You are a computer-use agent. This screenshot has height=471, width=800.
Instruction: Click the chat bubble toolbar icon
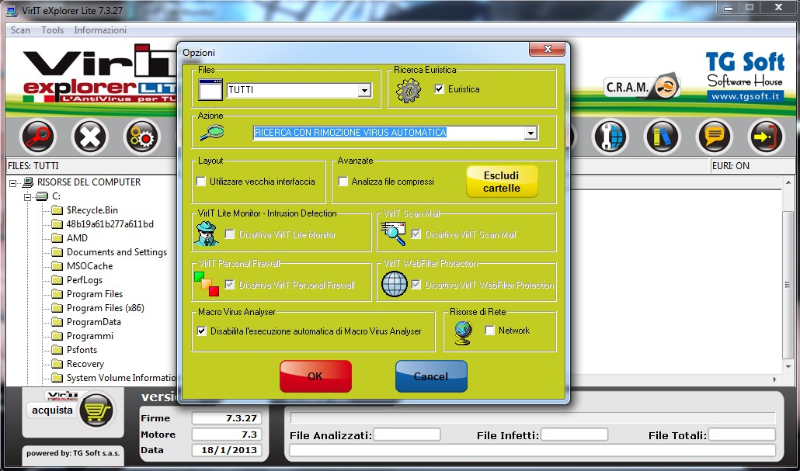point(713,135)
